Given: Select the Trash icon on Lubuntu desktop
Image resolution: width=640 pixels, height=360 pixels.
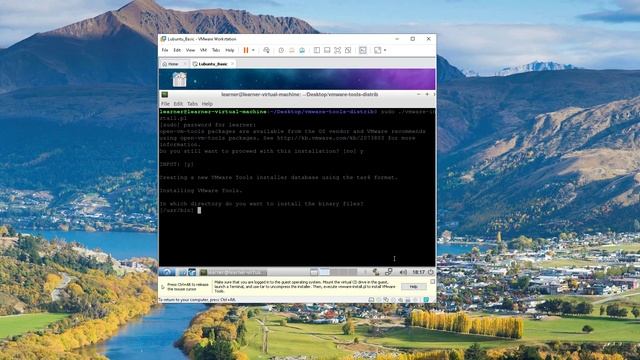Looking at the screenshot, I should (179, 79).
